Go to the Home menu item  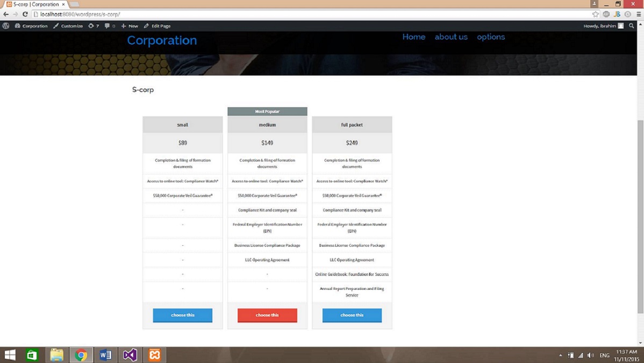pyautogui.click(x=413, y=37)
